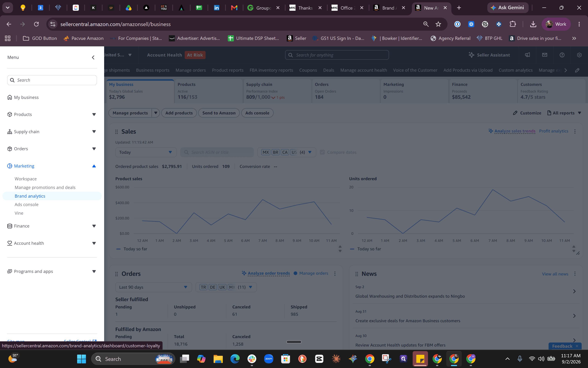Click View all news link
The height and width of the screenshot is (368, 588).
click(555, 274)
